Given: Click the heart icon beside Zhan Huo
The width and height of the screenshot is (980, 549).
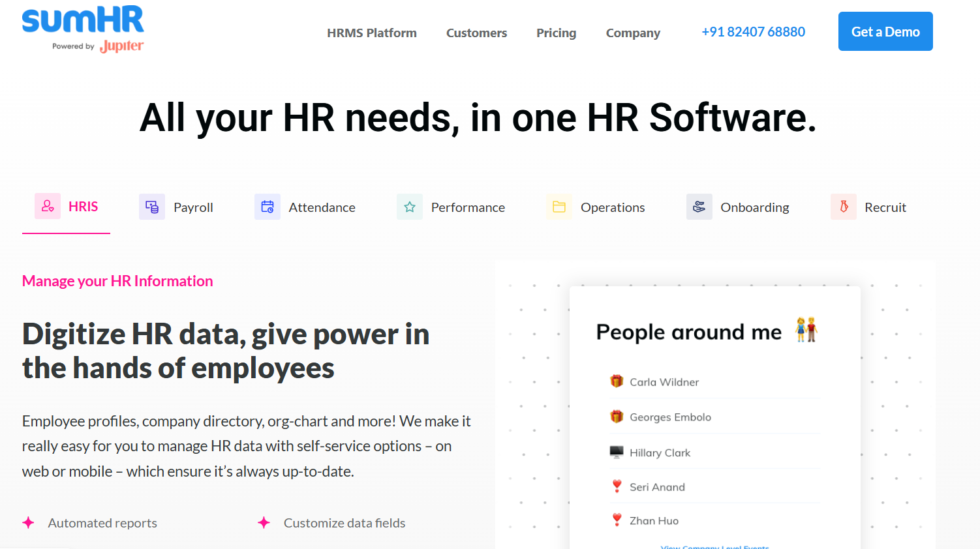Looking at the screenshot, I should [617, 520].
